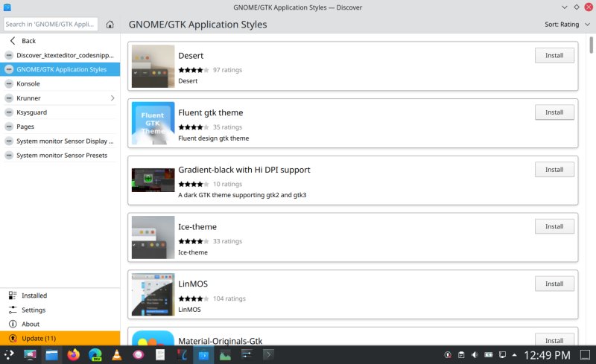Expand hidden system tray icons arrow

click(515, 355)
